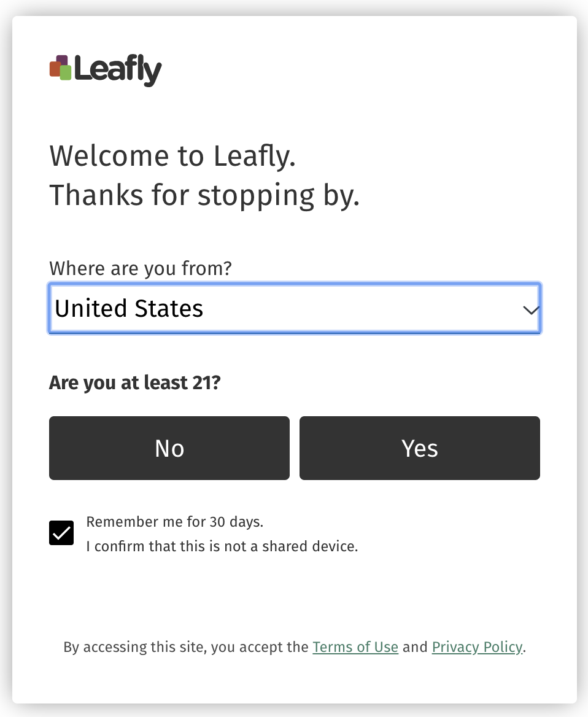Screen dimensions: 588x717
Task: Open the Terms of Use link
Action: coord(355,647)
